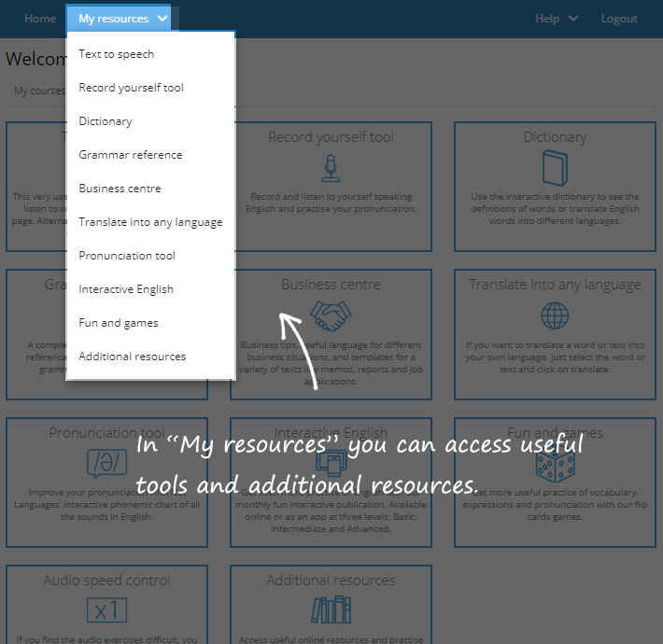The width and height of the screenshot is (663, 644).
Task: Log out using the Logout link
Action: [x=619, y=19]
